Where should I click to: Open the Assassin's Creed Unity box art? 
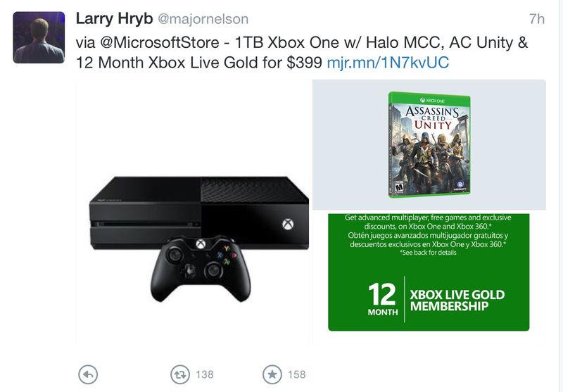[429, 145]
